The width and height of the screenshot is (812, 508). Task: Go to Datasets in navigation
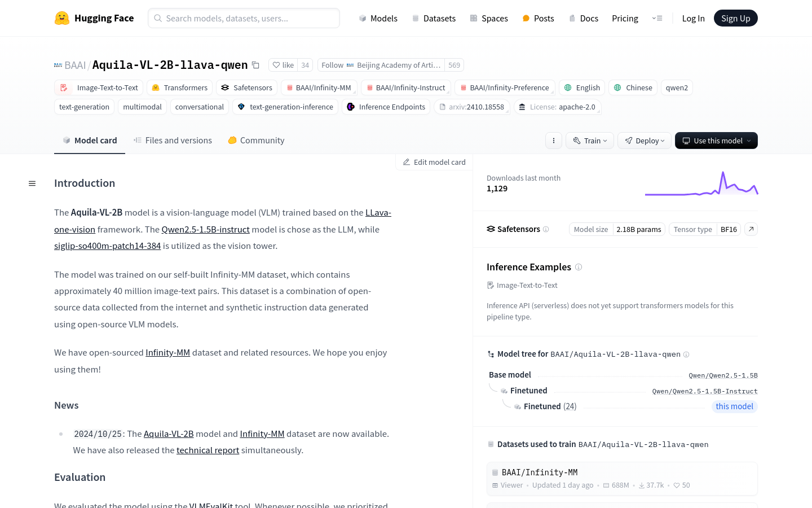click(434, 18)
